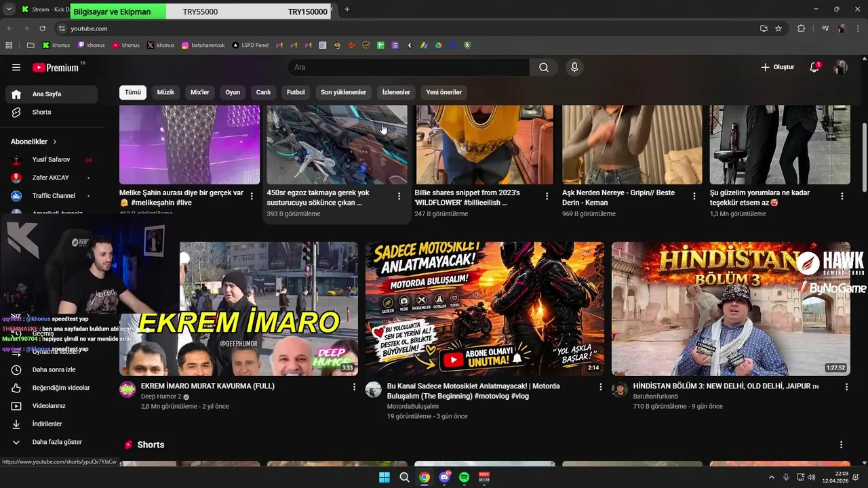Open Spotify from the taskbar
This screenshot has height=488, width=868.
click(465, 477)
